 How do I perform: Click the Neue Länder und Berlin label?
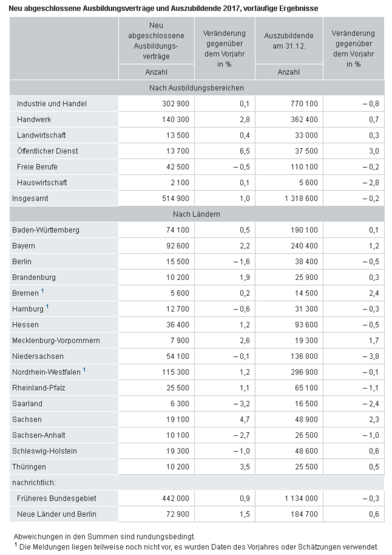tap(57, 514)
